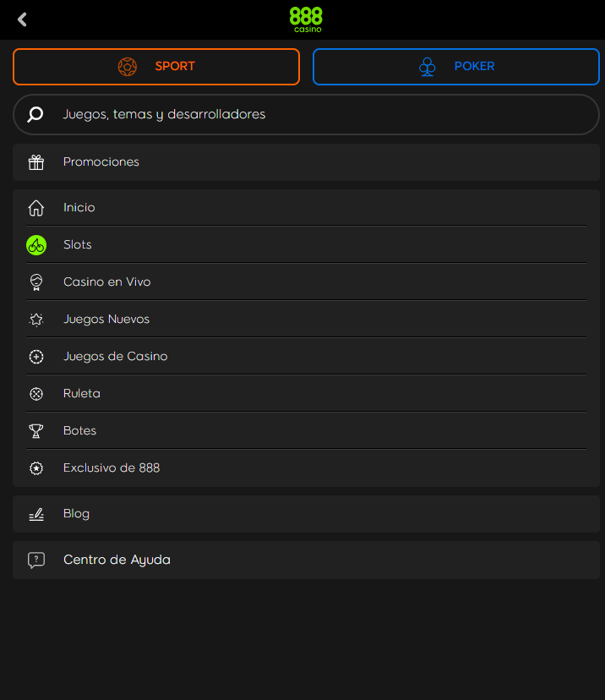605x700 pixels.
Task: Open the Juegos Nuevos menu item
Action: coord(106,320)
